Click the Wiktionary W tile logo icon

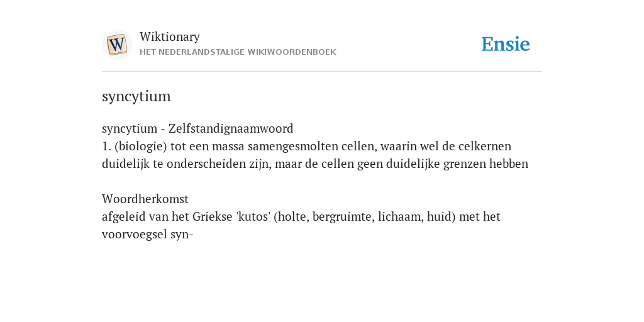[x=117, y=45]
